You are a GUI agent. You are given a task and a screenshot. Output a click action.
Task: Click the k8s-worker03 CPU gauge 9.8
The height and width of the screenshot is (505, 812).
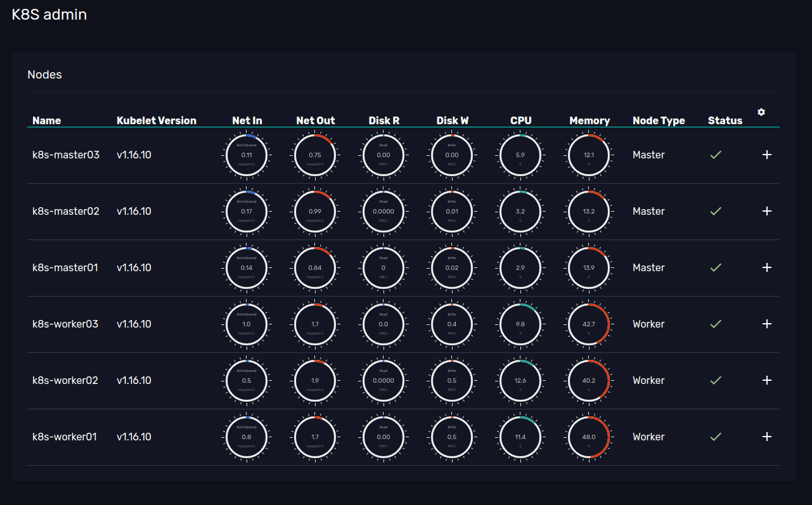[x=521, y=324]
